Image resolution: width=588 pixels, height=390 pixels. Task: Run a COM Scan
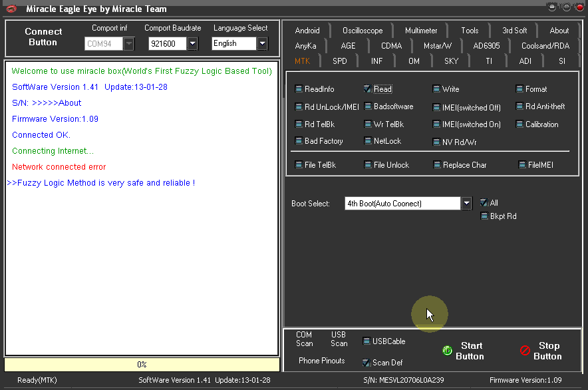(x=304, y=339)
